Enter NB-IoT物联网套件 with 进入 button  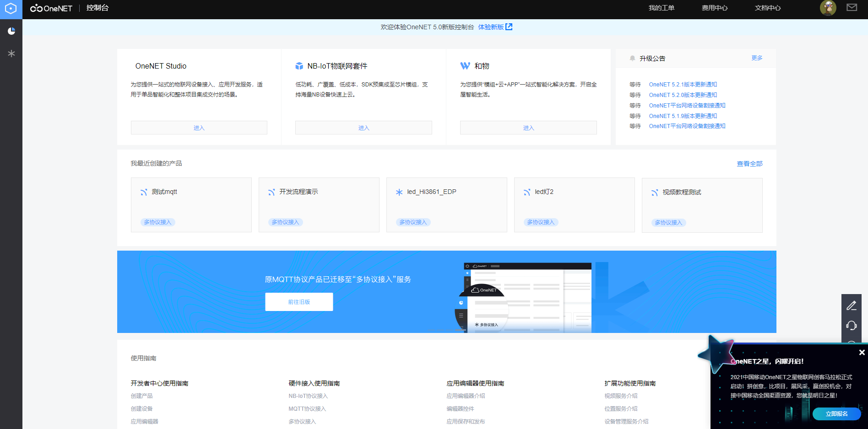click(x=363, y=128)
